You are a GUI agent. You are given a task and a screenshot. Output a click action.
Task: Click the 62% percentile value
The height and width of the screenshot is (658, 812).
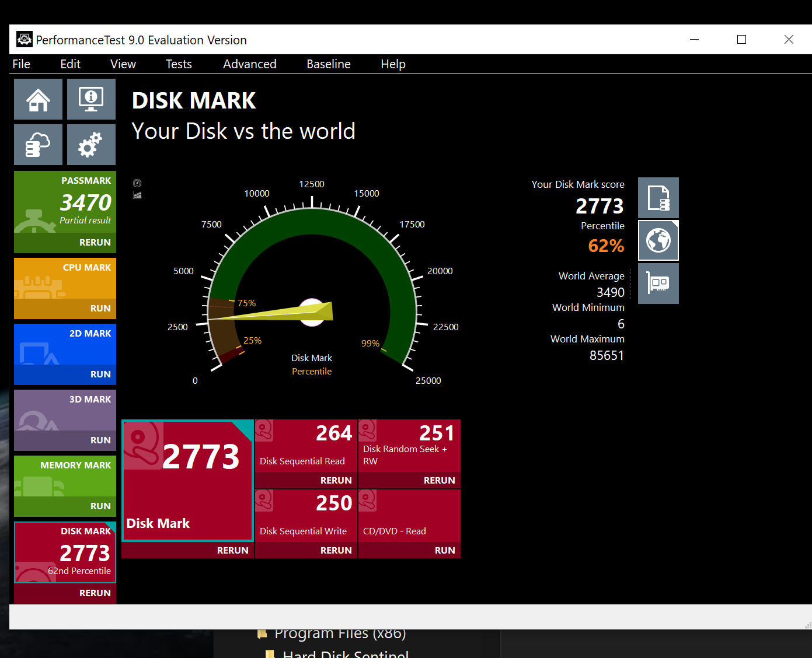(x=606, y=246)
